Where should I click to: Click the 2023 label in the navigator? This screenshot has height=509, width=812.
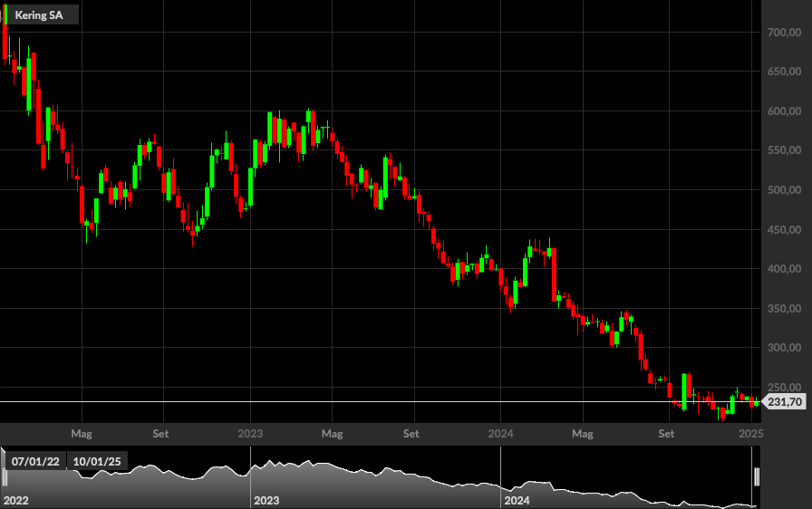point(266,500)
